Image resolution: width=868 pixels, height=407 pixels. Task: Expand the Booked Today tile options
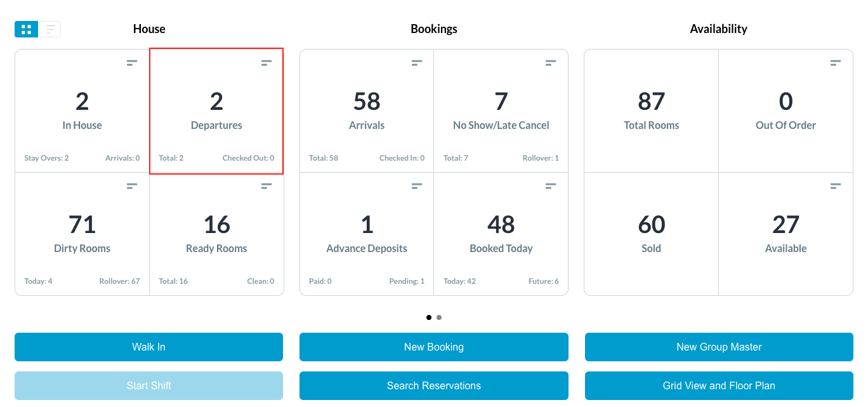pyautogui.click(x=551, y=185)
